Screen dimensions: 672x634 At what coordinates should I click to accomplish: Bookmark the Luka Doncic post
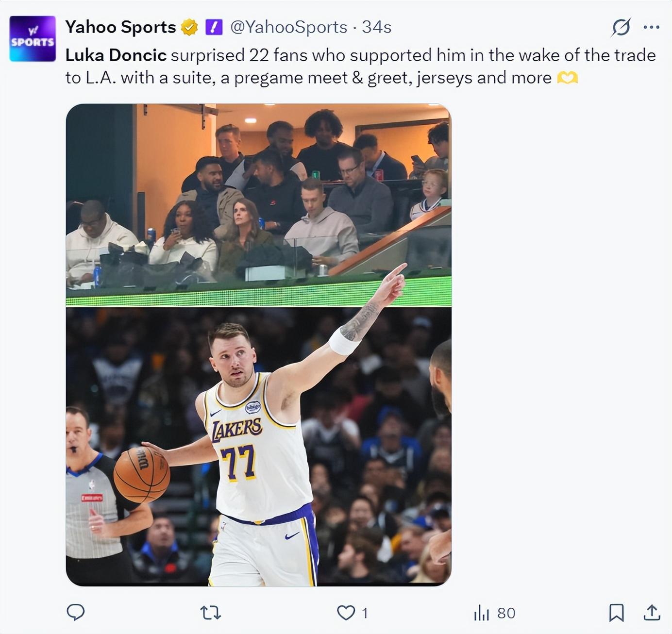point(616,613)
